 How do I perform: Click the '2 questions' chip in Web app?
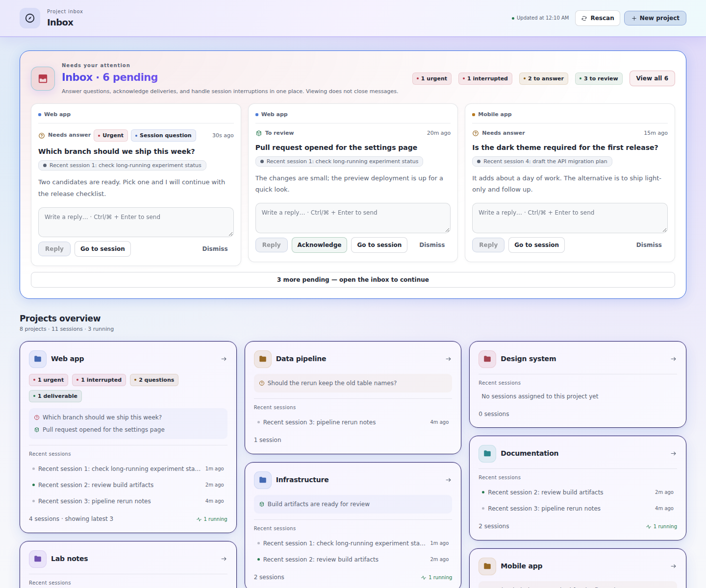pyautogui.click(x=154, y=380)
